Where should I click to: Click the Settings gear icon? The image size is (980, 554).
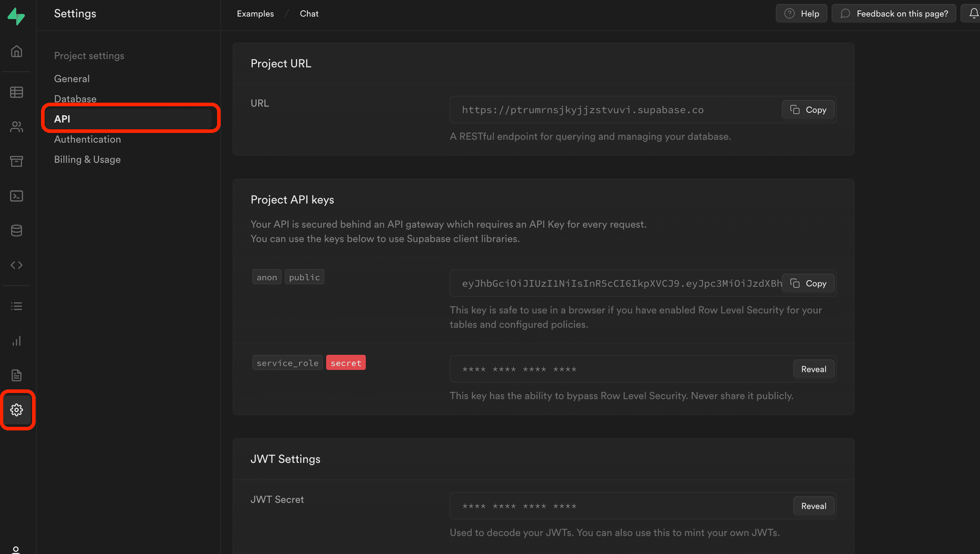[16, 410]
